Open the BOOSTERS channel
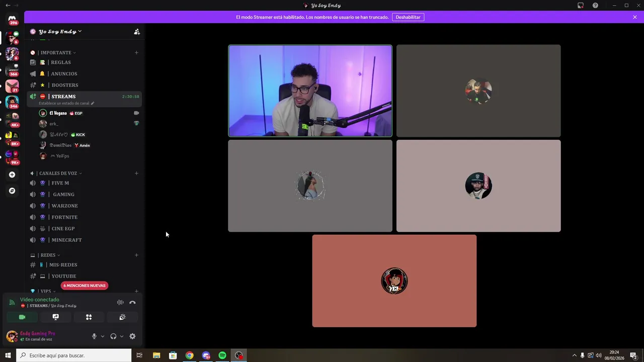 click(x=84, y=85)
